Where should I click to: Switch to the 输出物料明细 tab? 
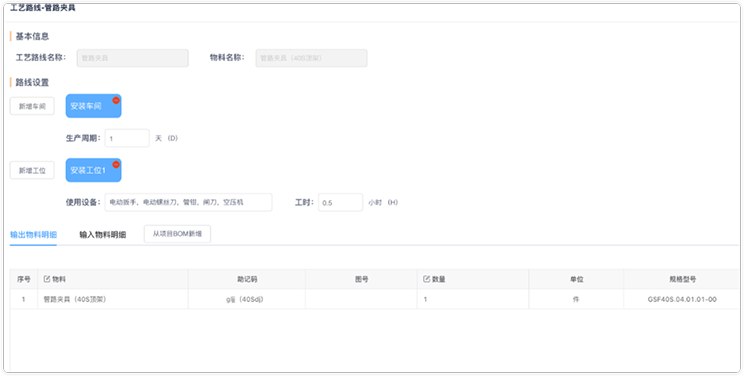tap(33, 235)
